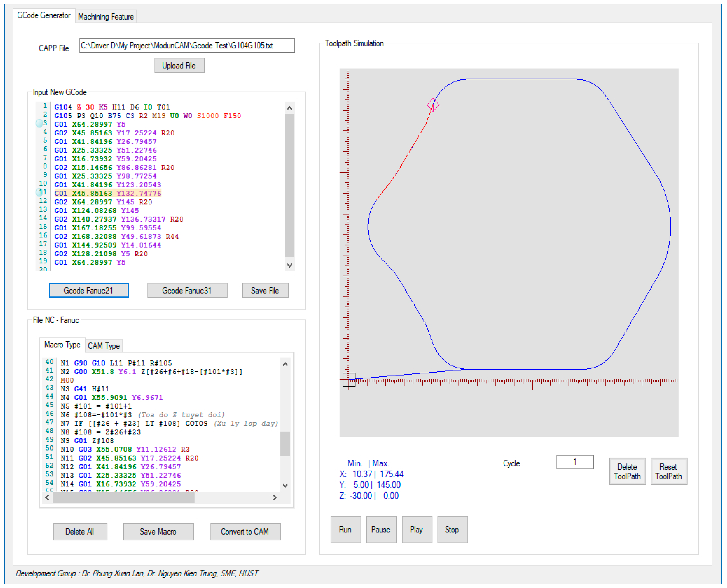
Task: Select the Macro Type tab
Action: (62, 345)
